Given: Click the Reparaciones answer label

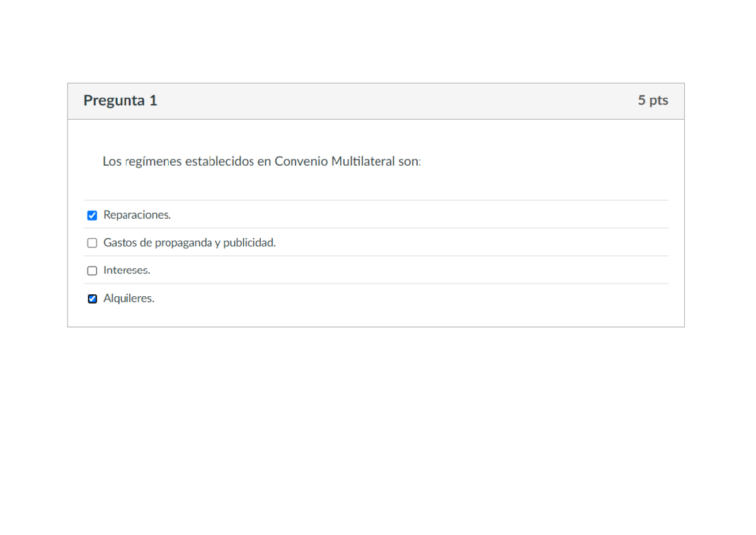Looking at the screenshot, I should click(x=137, y=215).
